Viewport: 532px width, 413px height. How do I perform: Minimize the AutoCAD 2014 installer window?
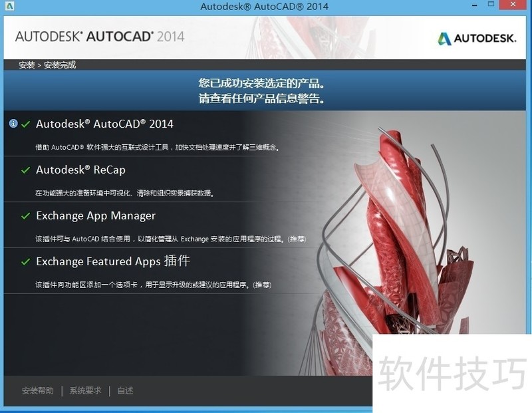pyautogui.click(x=475, y=5)
